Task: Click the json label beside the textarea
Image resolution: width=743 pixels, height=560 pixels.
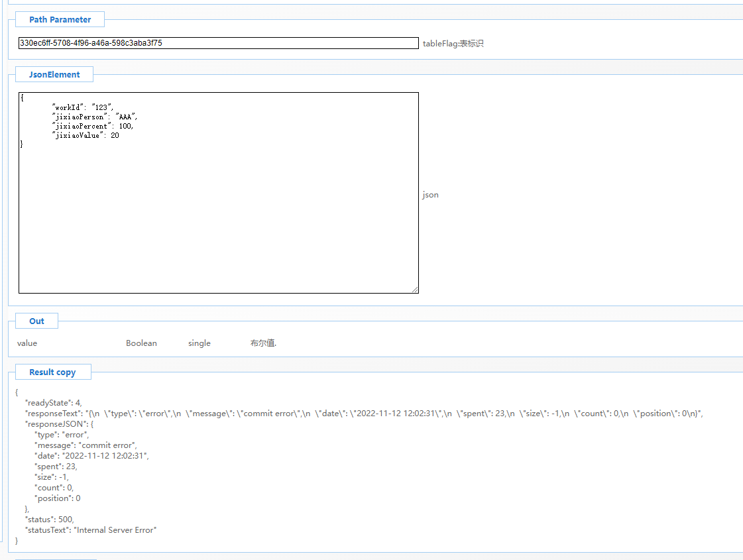Action: pyautogui.click(x=430, y=195)
